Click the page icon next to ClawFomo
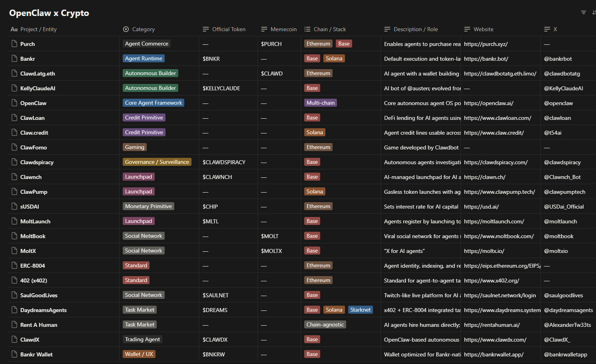 pos(14,147)
